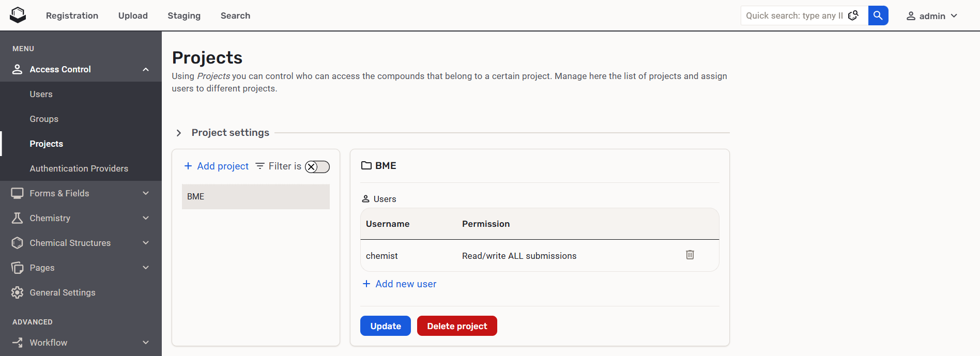Collapse the Access Control menu
The height and width of the screenshot is (356, 980).
(146, 69)
